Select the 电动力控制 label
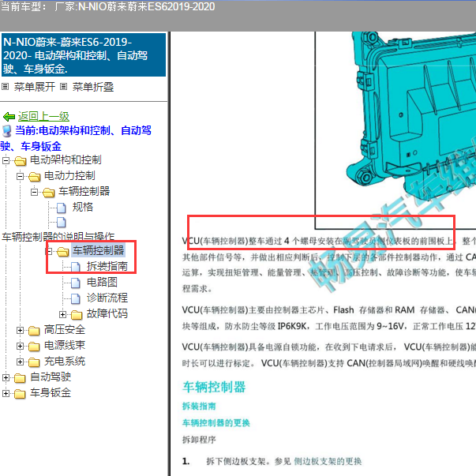This screenshot has width=476, height=476. pyautogui.click(x=69, y=175)
